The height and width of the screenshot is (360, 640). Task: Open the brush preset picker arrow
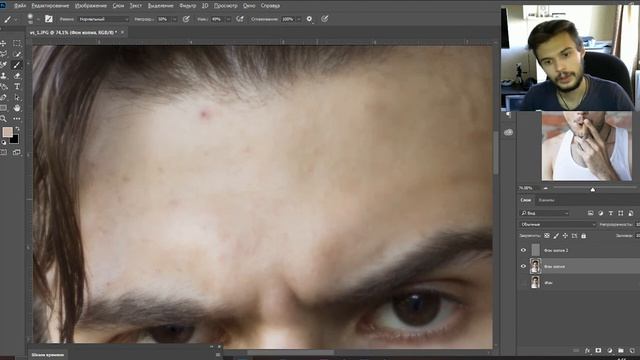(37, 19)
